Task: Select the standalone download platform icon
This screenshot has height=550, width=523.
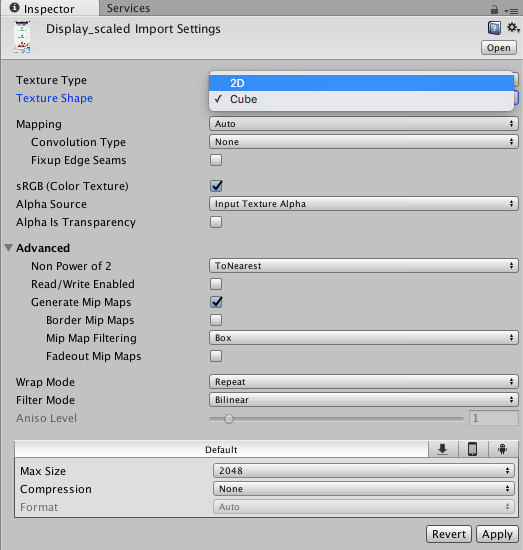Action: tap(443, 449)
